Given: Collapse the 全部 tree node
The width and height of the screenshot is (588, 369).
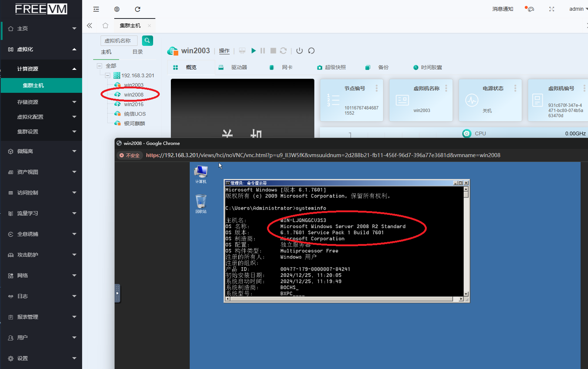Looking at the screenshot, I should 99,66.
